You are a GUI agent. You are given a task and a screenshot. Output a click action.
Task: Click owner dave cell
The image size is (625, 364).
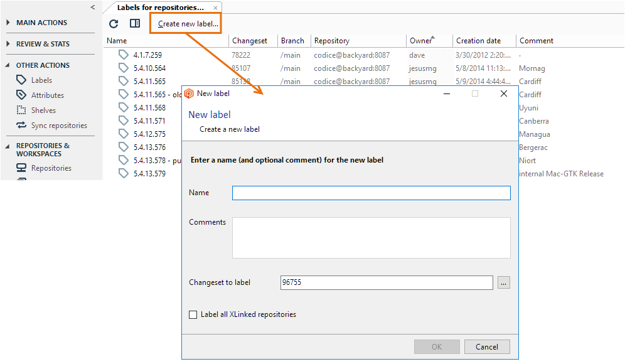[417, 55]
